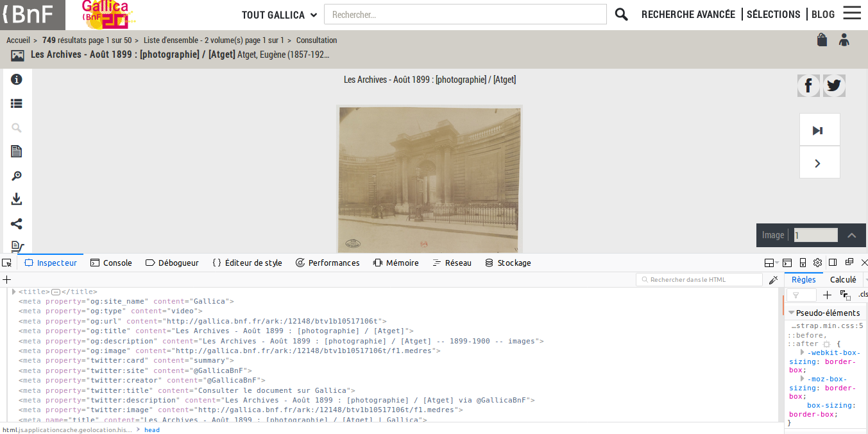Screen dimensions: 868x434
Task: Switch to the Éditeur de style tab
Action: pyautogui.click(x=247, y=263)
